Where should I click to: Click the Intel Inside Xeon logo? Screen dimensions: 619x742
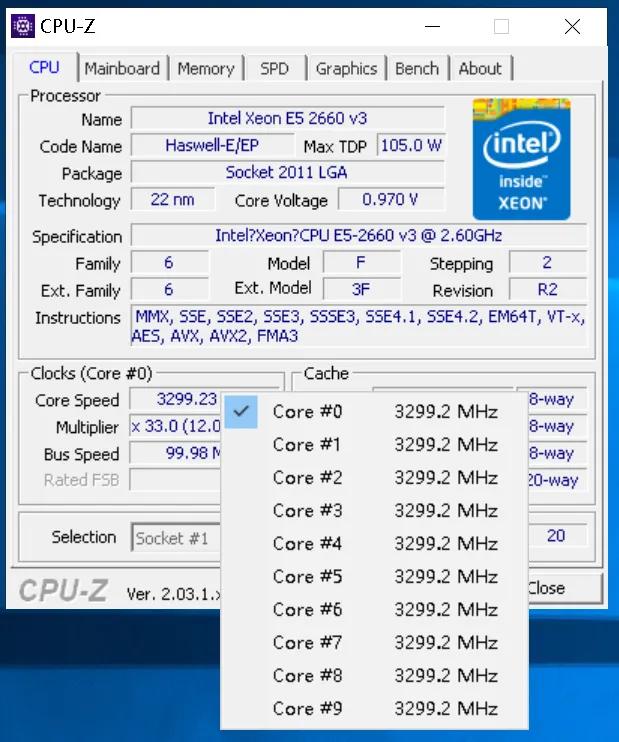click(x=521, y=159)
